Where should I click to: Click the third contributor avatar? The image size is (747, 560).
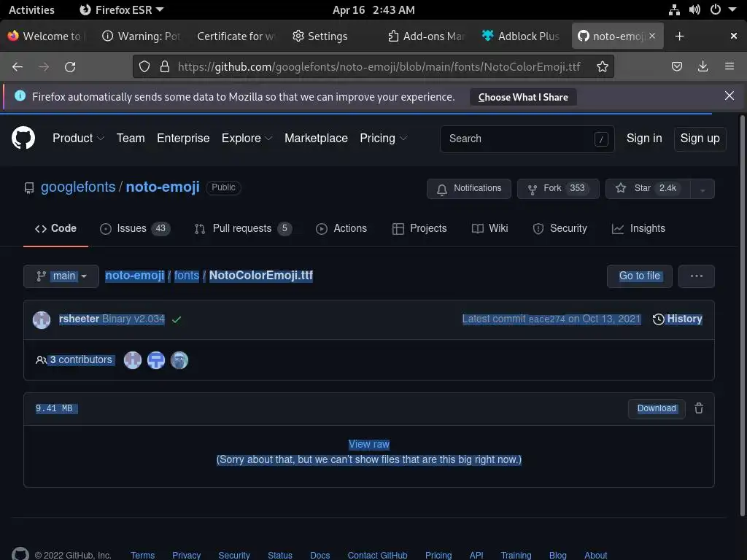pos(179,360)
